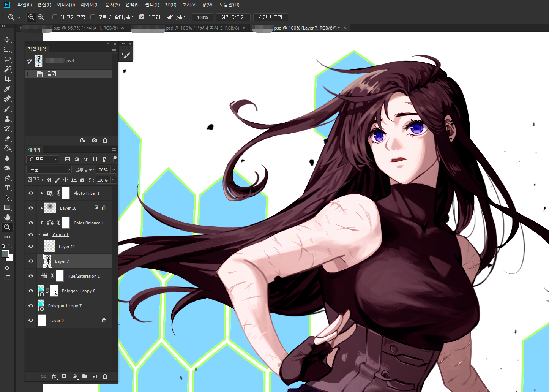
Task: Open the History panel flyout menu
Action: [114, 49]
